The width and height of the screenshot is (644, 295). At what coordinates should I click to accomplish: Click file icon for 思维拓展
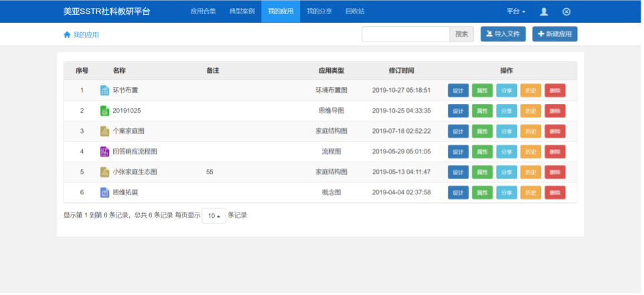(x=104, y=192)
